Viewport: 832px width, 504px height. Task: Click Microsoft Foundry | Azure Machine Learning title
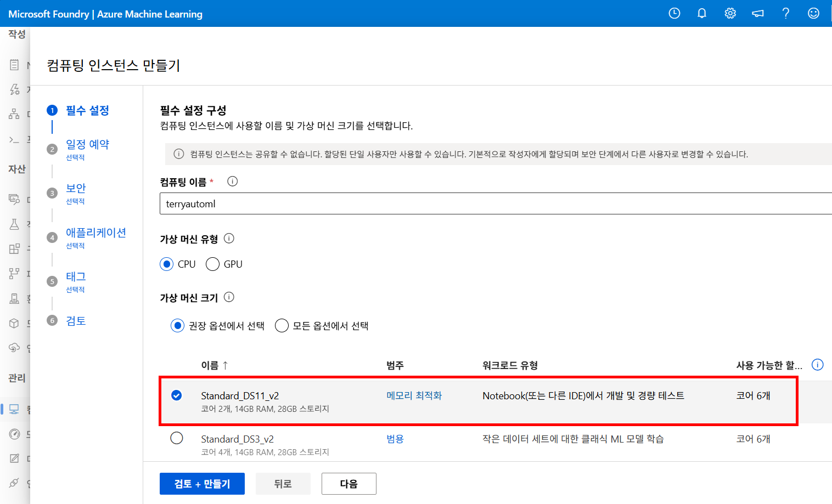(105, 14)
